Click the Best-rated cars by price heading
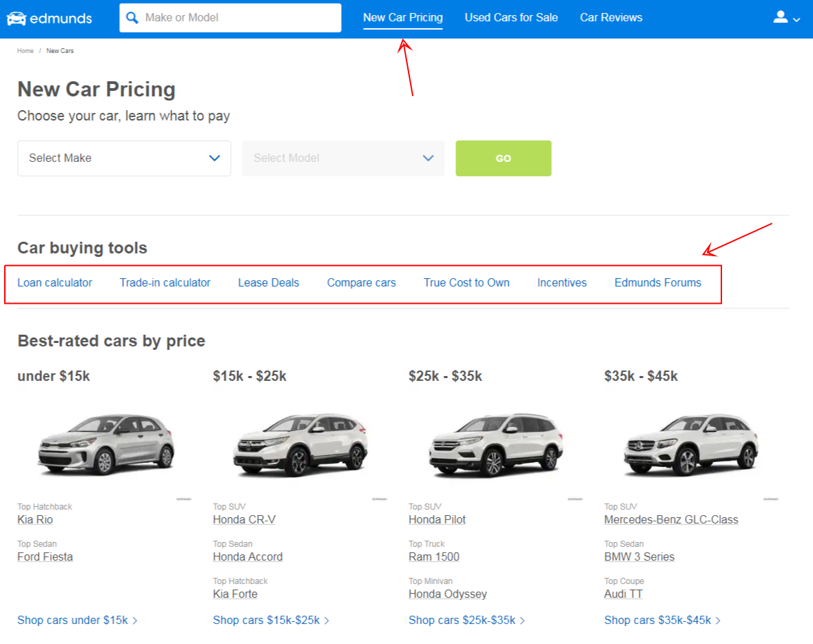Screen dimensions: 813x644 [112, 341]
